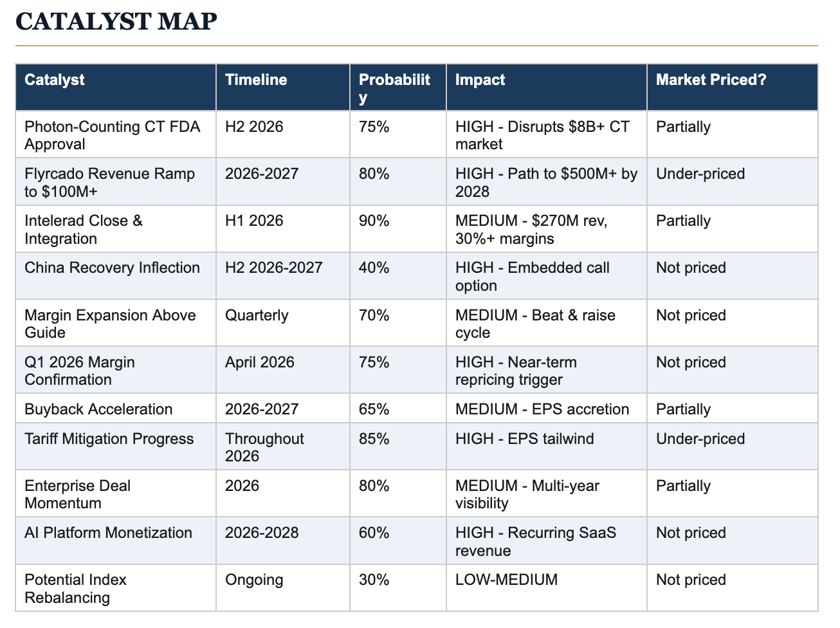Click the 90% probability cell

click(398, 228)
